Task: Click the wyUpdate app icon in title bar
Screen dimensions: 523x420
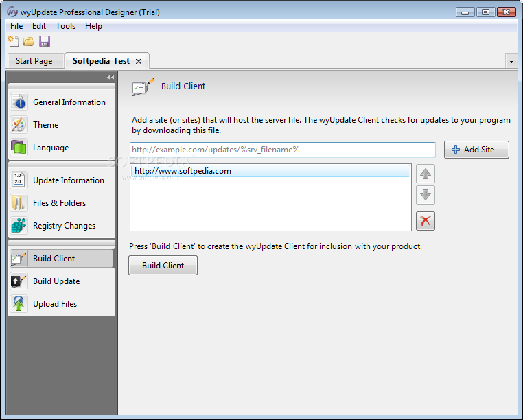Action: [x=12, y=12]
